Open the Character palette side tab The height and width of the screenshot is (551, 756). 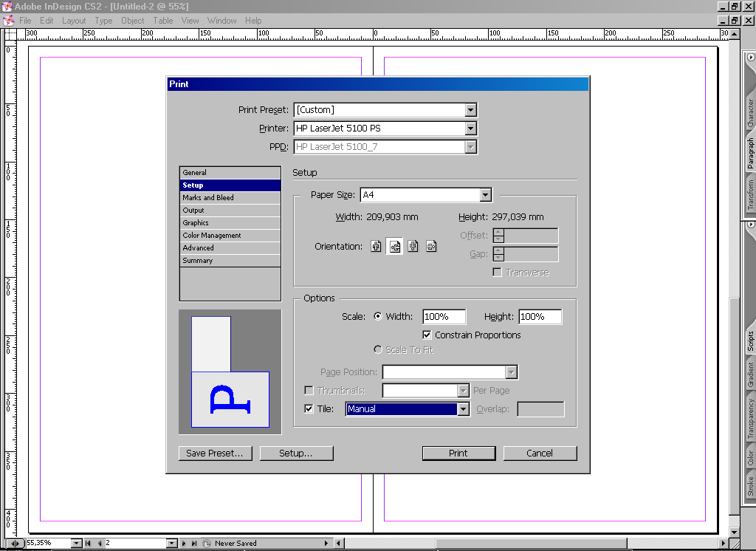[x=750, y=114]
